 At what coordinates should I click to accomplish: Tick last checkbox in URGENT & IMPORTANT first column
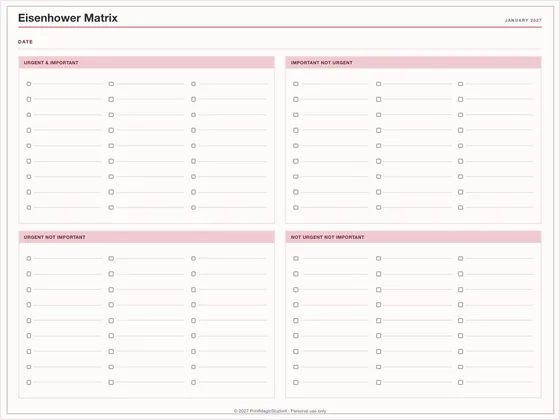(x=29, y=208)
